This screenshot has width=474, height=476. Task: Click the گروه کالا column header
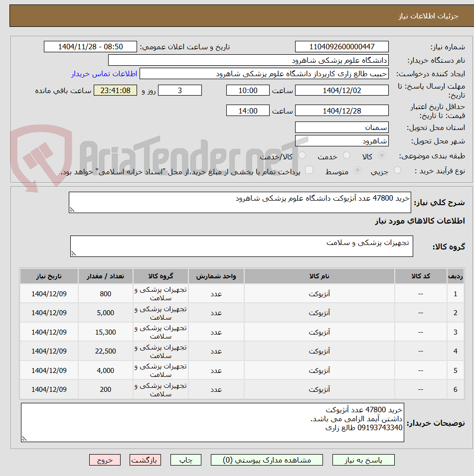coord(160,276)
